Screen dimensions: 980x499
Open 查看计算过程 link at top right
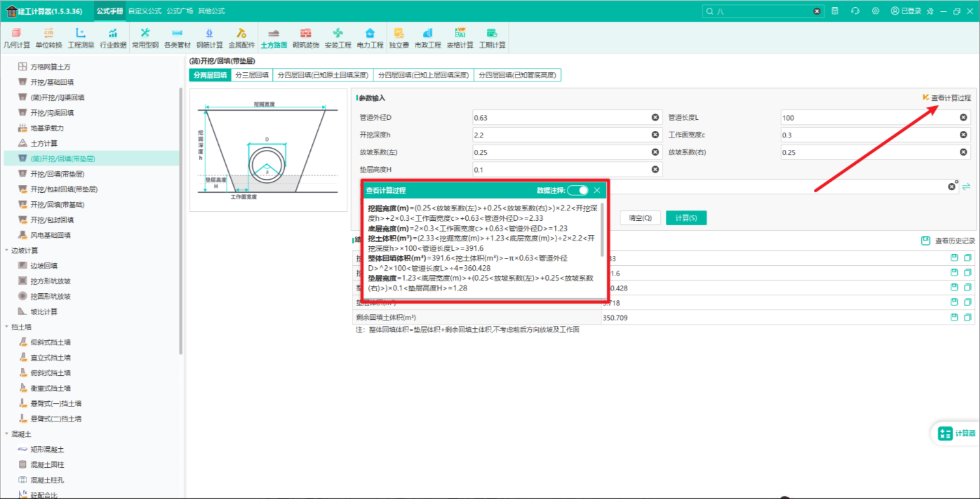(x=946, y=98)
